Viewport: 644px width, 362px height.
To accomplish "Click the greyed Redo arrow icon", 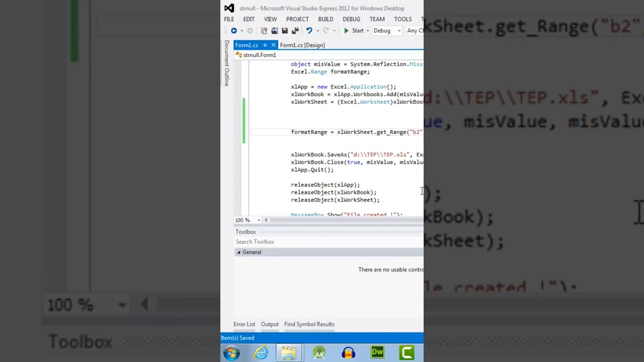I will (x=326, y=31).
